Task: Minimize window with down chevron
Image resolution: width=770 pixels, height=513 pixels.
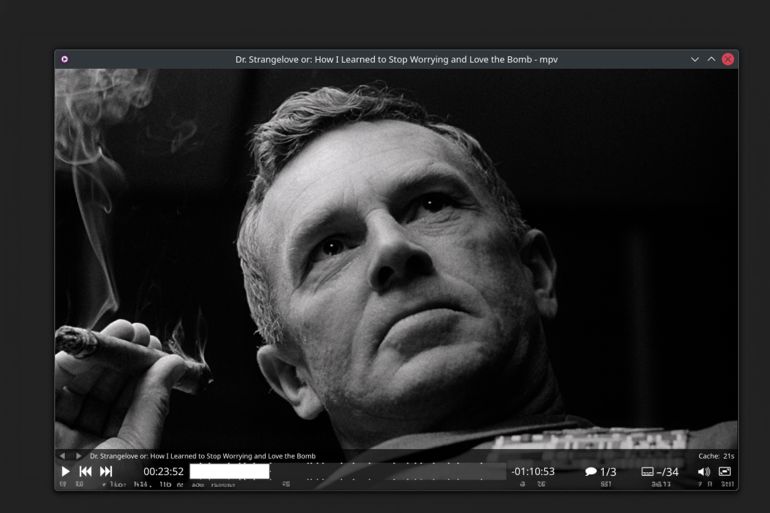Action: click(x=694, y=59)
